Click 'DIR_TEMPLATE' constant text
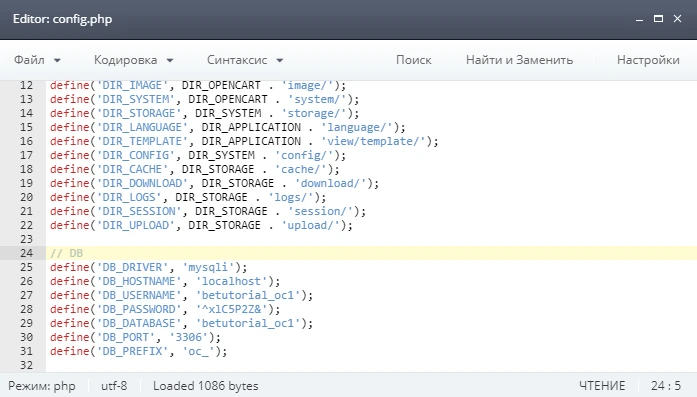The image size is (697, 397). tap(142, 141)
